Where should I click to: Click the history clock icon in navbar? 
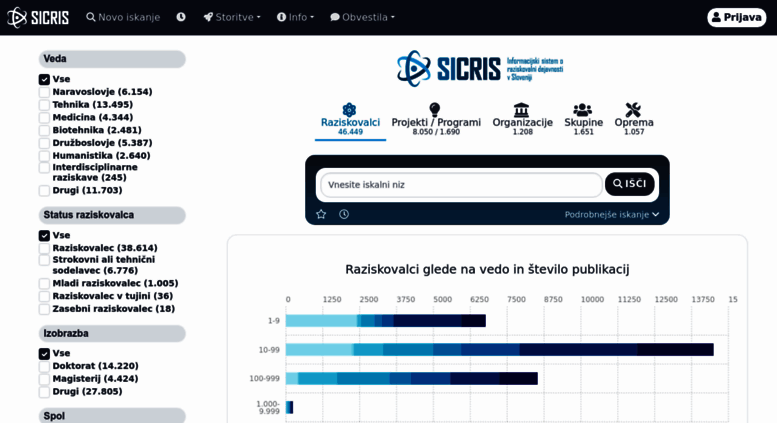point(181,17)
